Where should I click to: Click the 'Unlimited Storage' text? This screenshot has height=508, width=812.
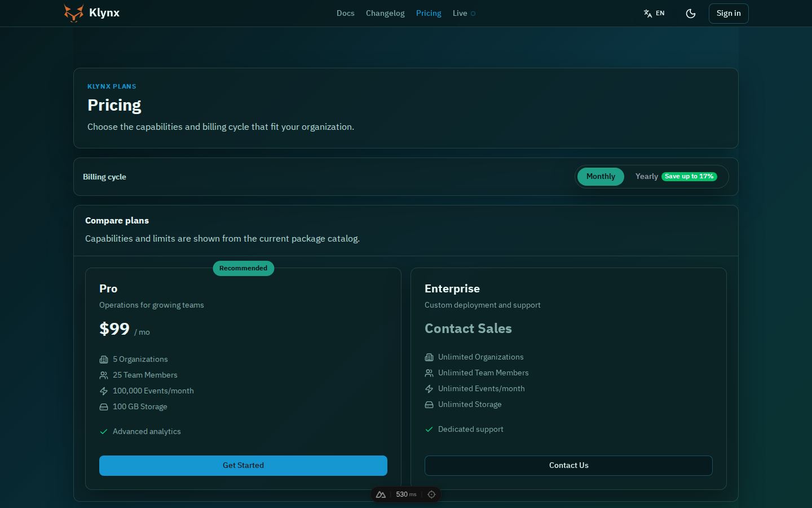point(470,405)
